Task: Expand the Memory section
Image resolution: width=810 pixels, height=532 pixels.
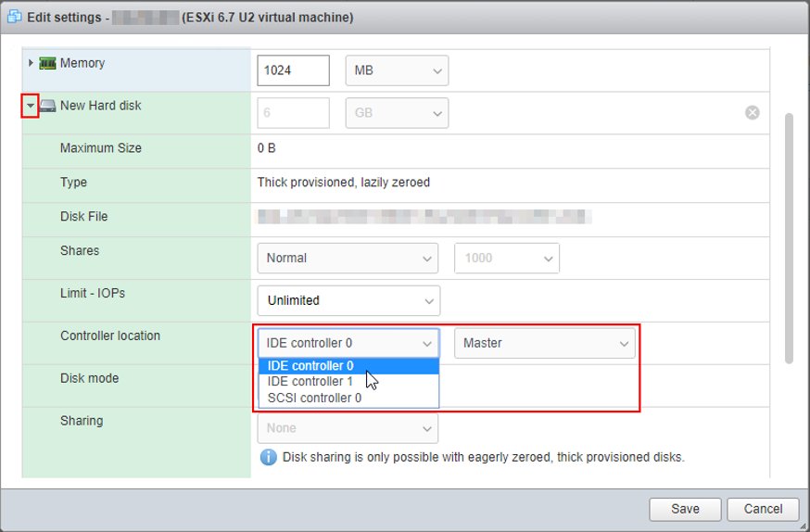Action: pos(31,62)
